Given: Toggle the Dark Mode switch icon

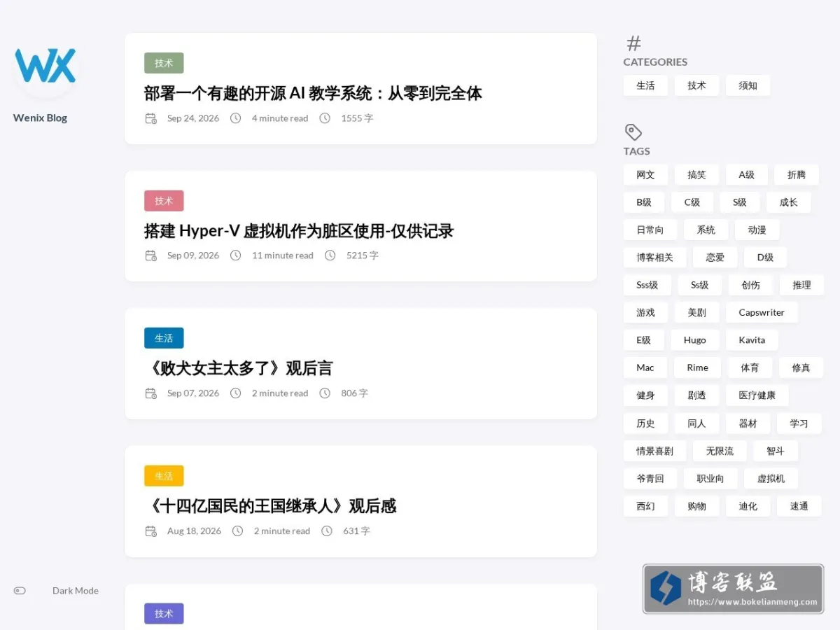Looking at the screenshot, I should click(20, 591).
